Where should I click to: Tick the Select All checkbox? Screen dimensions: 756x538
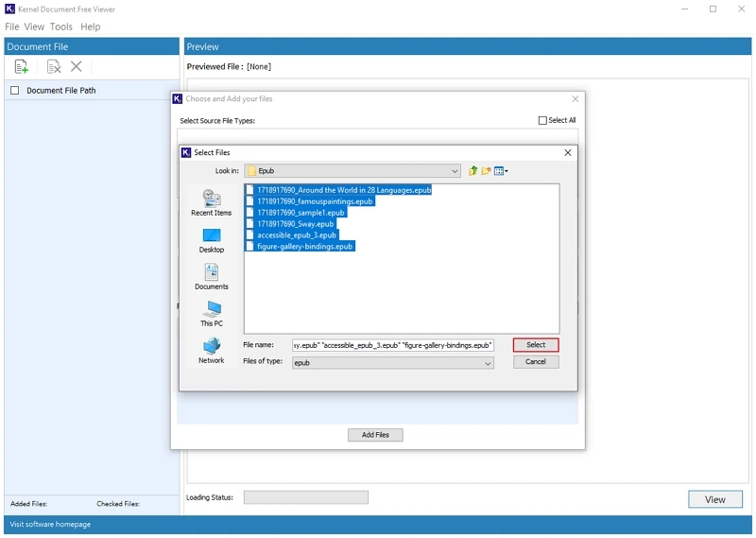[x=542, y=120]
